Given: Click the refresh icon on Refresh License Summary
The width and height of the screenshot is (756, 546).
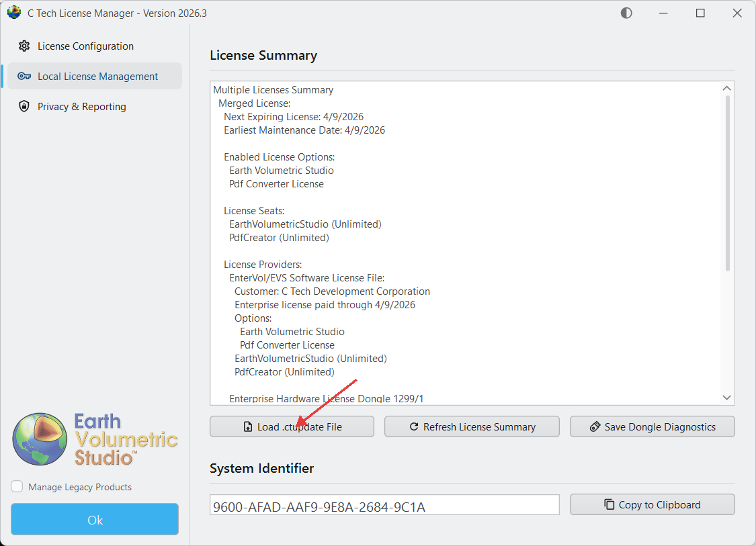Looking at the screenshot, I should [x=414, y=427].
